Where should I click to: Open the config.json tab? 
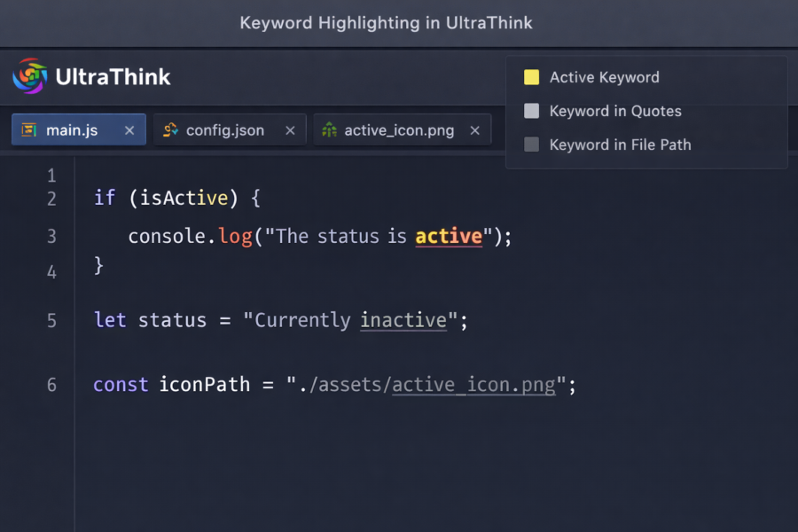pos(230,129)
